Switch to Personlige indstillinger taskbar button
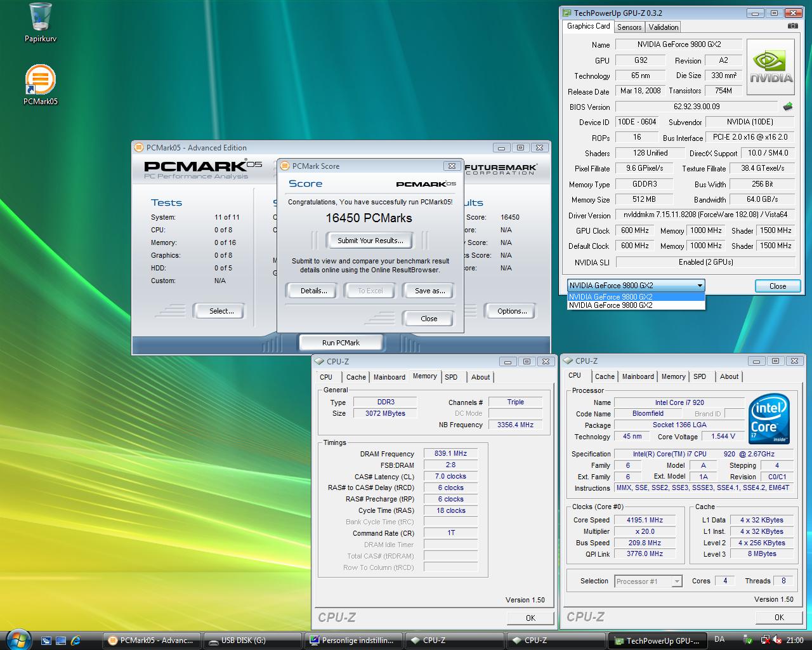812x650 pixels. 354,640
